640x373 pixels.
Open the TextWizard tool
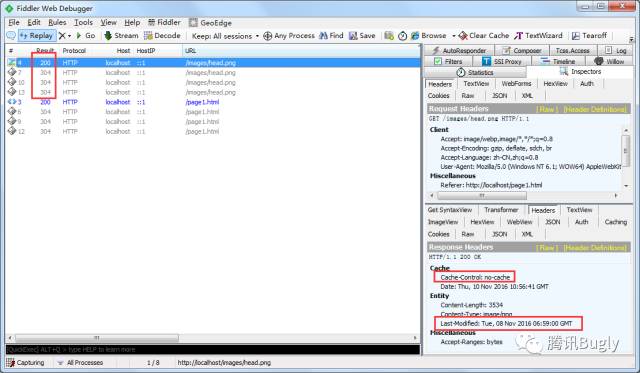pos(538,36)
